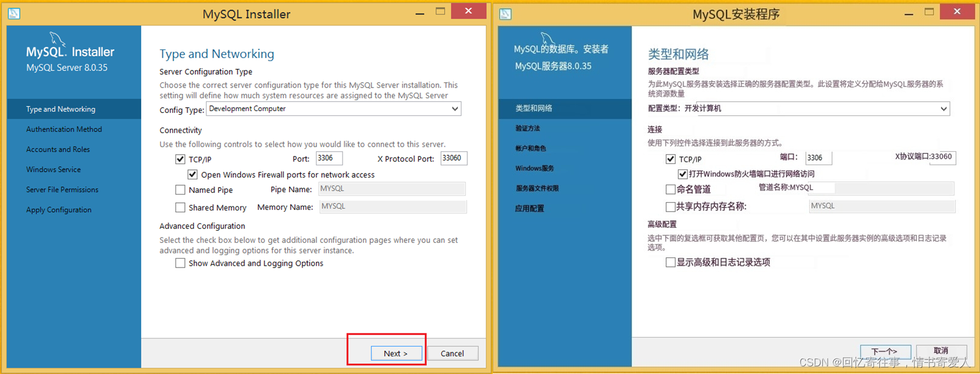Screen dimensions: 980x374
Task: Click the MySQL Installer title bar app icon
Action: point(14,13)
